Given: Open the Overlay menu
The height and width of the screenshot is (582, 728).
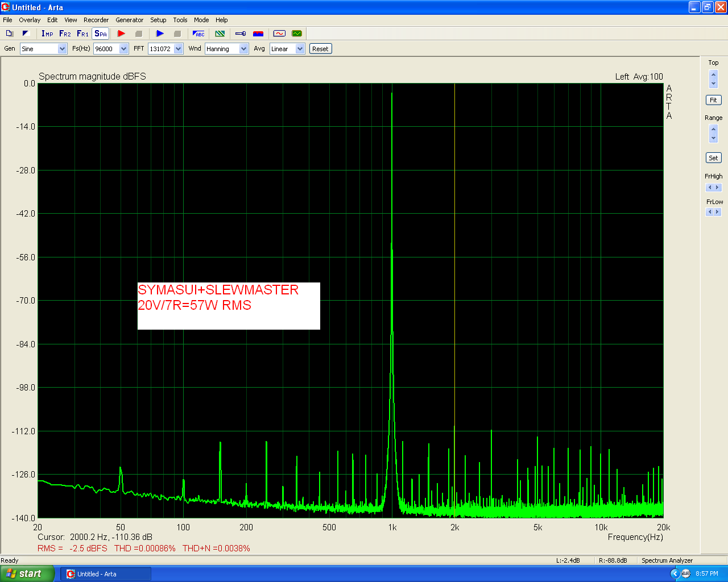Looking at the screenshot, I should point(30,20).
